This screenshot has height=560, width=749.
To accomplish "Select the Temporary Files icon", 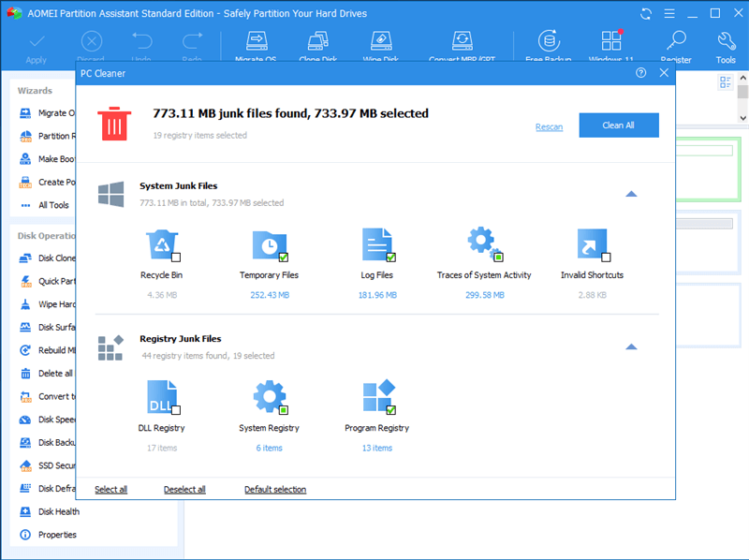I will [x=269, y=244].
